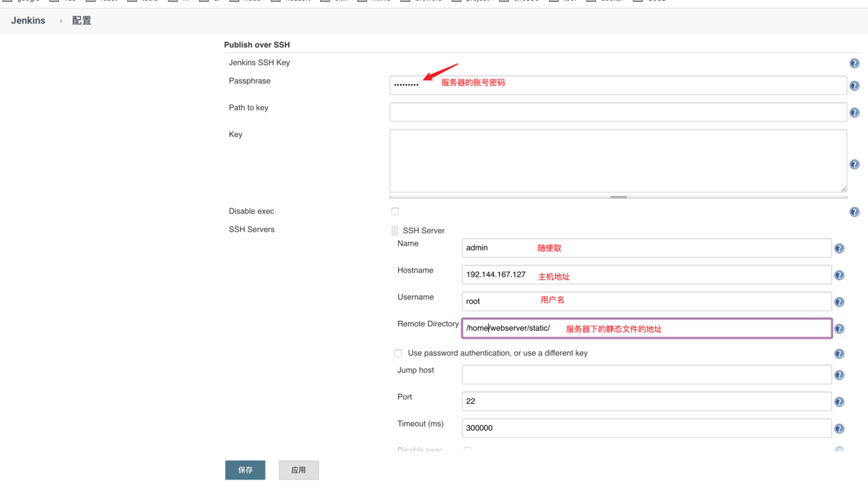Click the 保存 save button

[245, 469]
